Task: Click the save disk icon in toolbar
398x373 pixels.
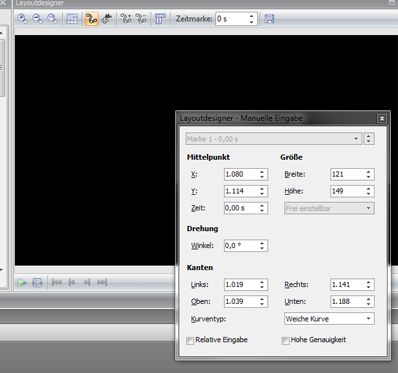Action: pyautogui.click(x=269, y=19)
